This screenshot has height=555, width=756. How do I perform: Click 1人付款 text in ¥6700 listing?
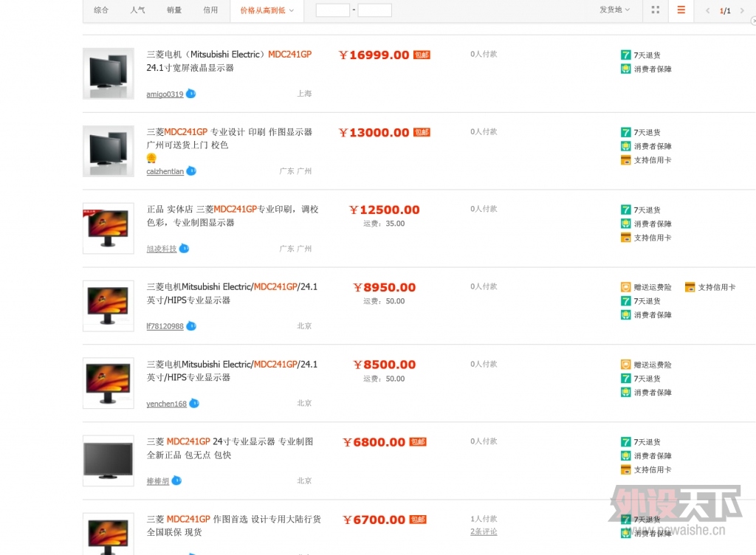[x=484, y=518]
